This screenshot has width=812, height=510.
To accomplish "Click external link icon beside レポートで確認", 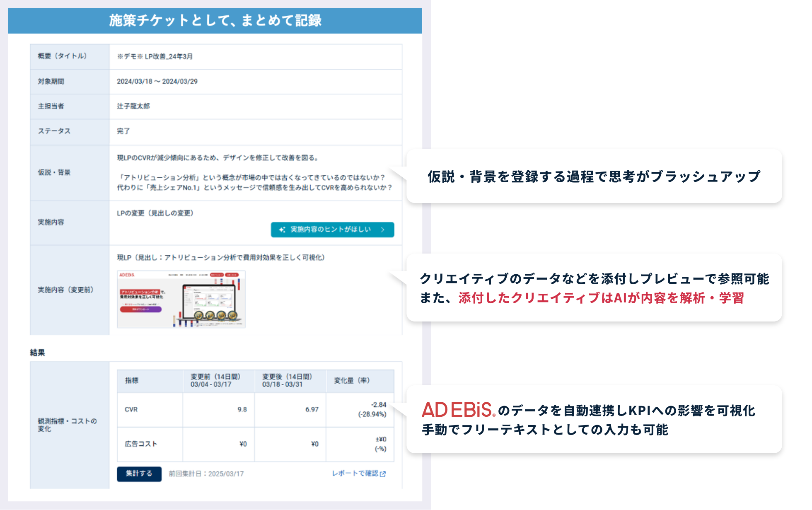I will 383,474.
